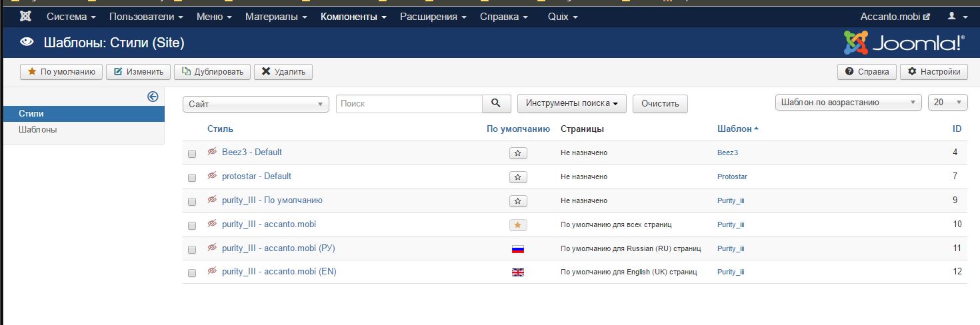This screenshot has width=980, height=325.
Task: Open the Компоненты menu
Action: click(353, 16)
